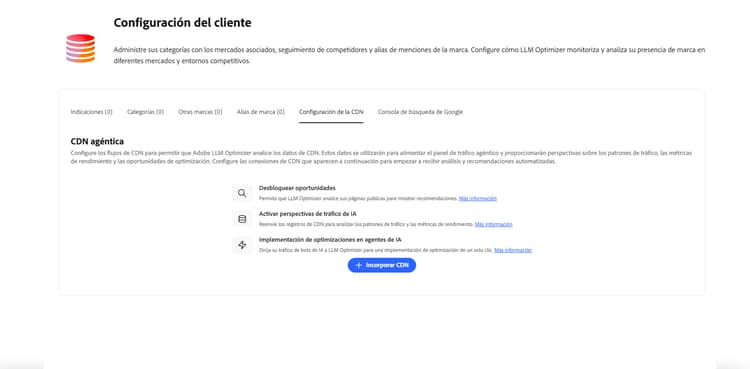Image resolution: width=750 pixels, height=369 pixels.
Task: Open the Otras marcas (0) tab
Action: (x=200, y=112)
